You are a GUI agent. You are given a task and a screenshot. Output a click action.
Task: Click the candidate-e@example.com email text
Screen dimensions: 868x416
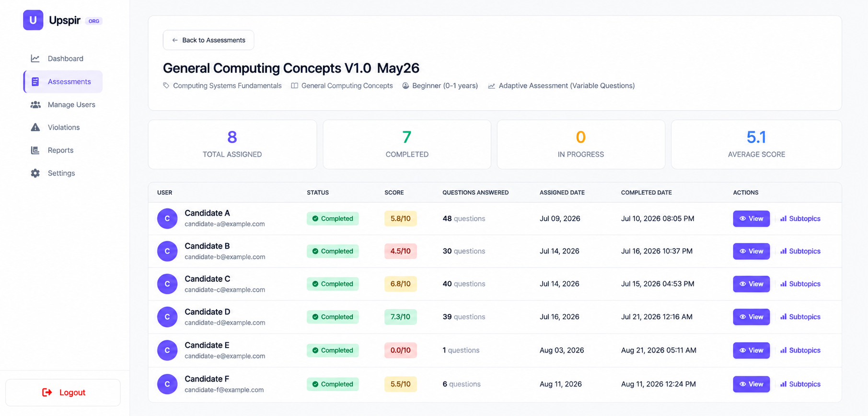[225, 356]
